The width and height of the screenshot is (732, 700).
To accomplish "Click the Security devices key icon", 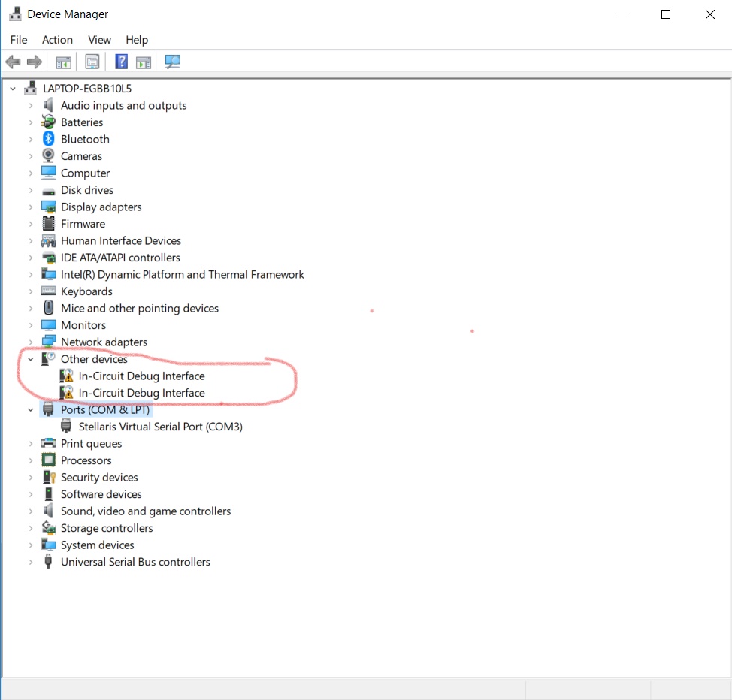I will pyautogui.click(x=49, y=477).
